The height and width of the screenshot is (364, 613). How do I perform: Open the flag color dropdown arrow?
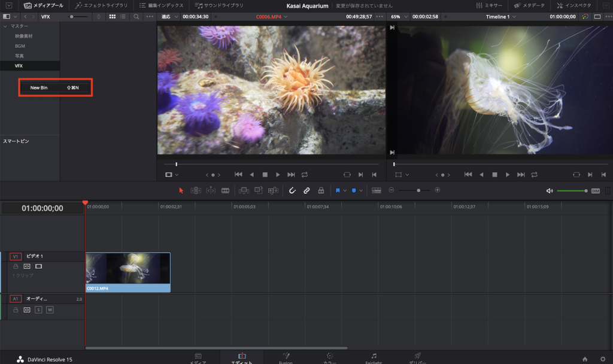345,190
